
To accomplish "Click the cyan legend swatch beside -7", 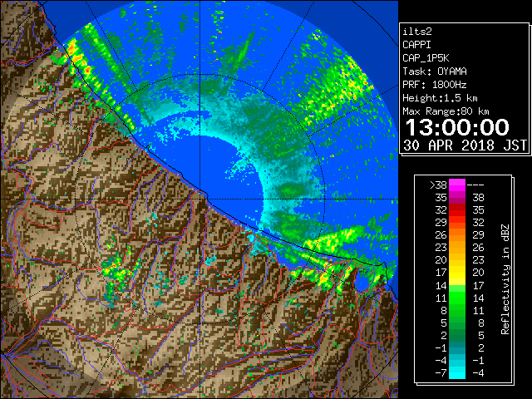I will [457, 372].
